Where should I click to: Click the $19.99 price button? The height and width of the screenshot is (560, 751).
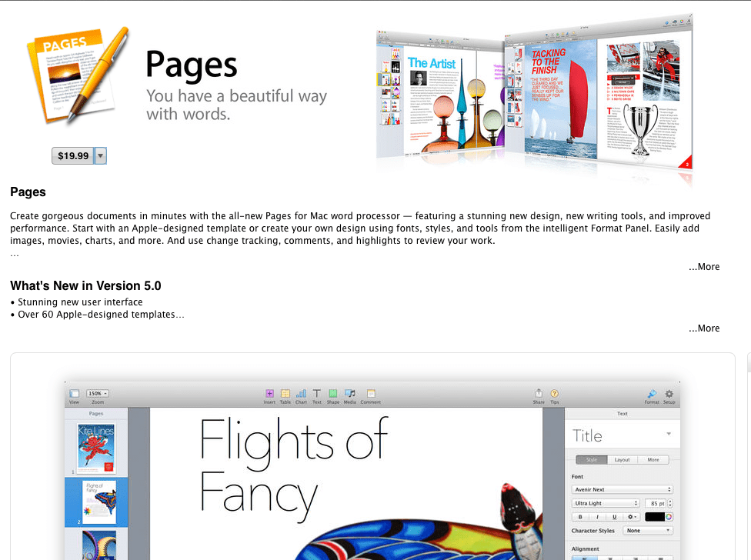tap(74, 155)
